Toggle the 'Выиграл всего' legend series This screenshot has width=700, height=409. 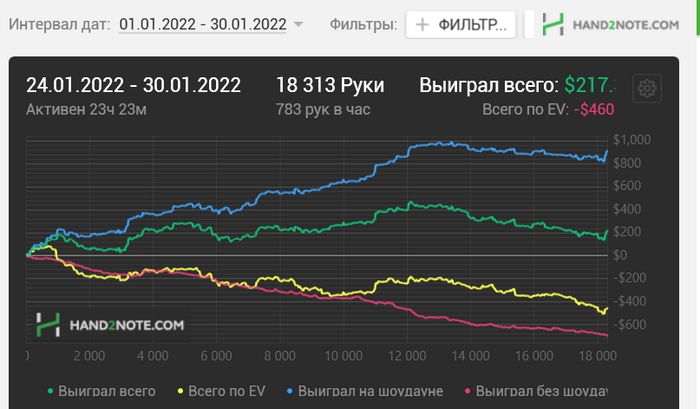pyautogui.click(x=102, y=391)
